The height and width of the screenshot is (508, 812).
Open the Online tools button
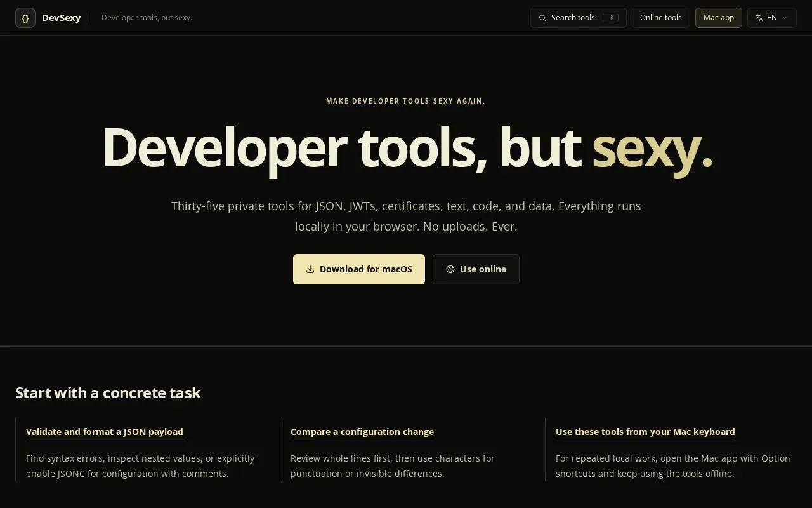(660, 18)
